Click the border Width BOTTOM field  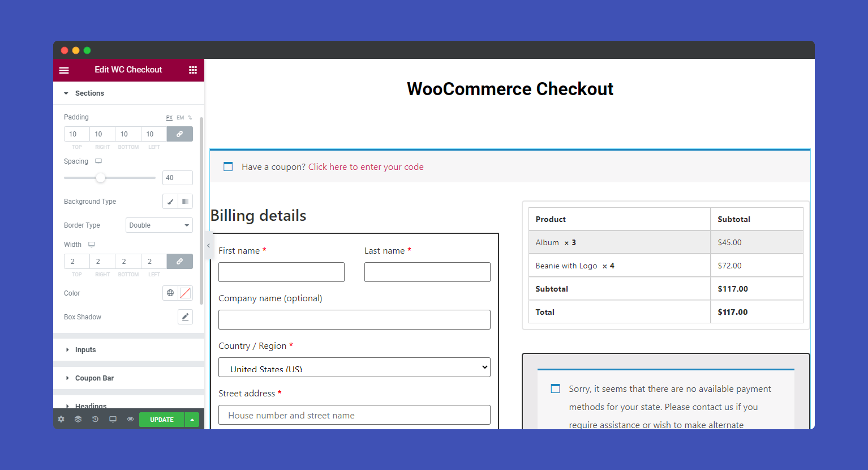[x=128, y=262]
